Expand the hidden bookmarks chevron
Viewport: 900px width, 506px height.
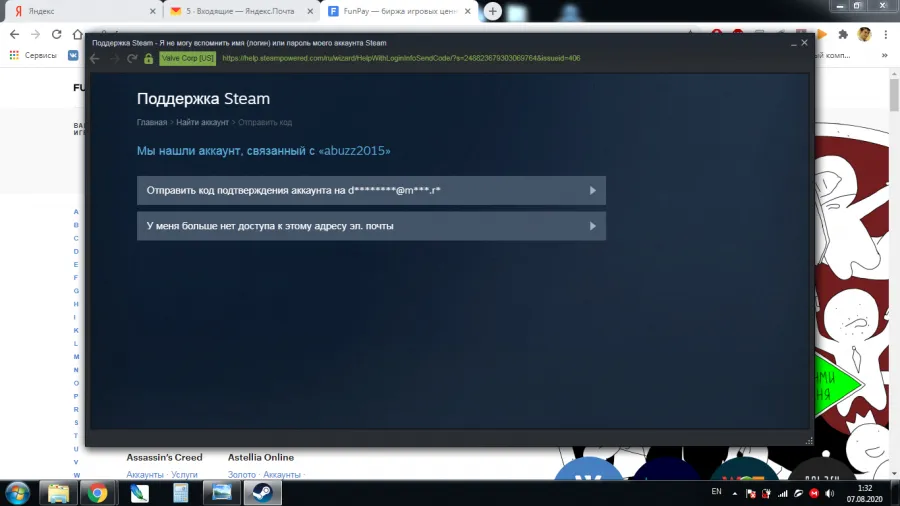pyautogui.click(x=885, y=55)
